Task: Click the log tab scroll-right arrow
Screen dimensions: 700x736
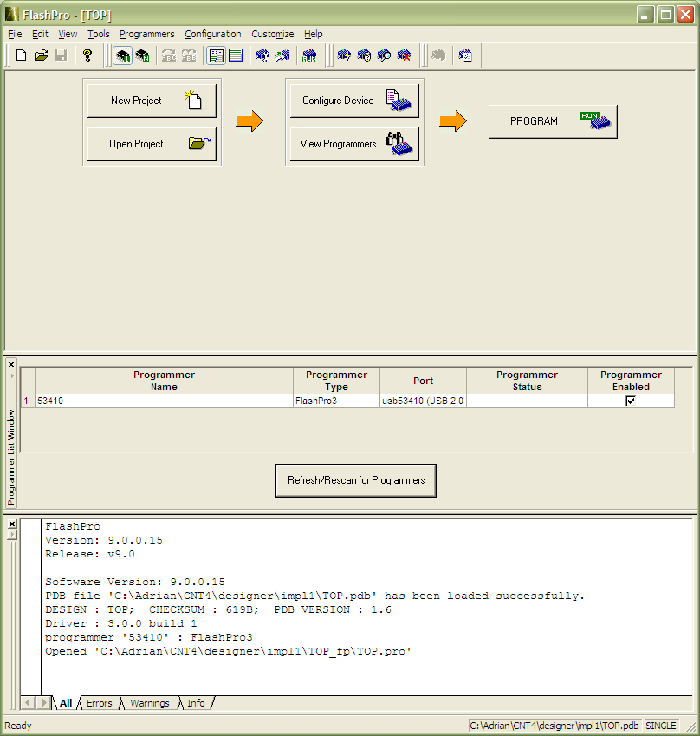Action: [43, 703]
